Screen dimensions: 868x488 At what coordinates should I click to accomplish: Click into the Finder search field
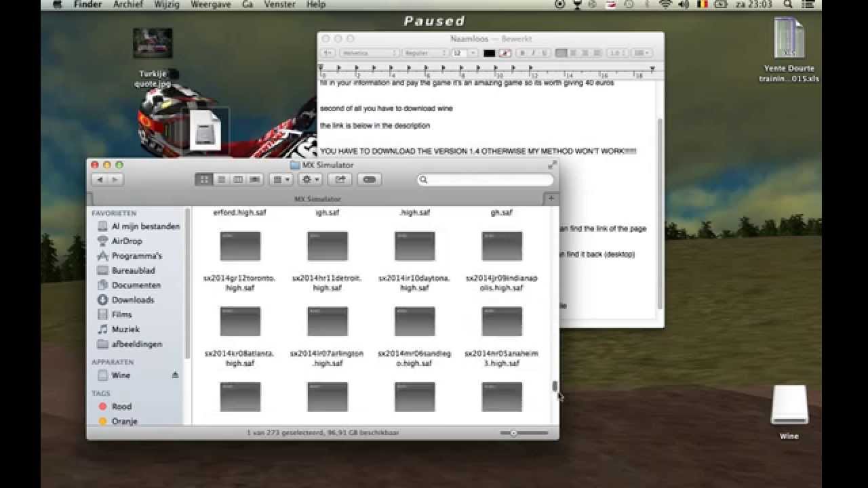coord(486,180)
